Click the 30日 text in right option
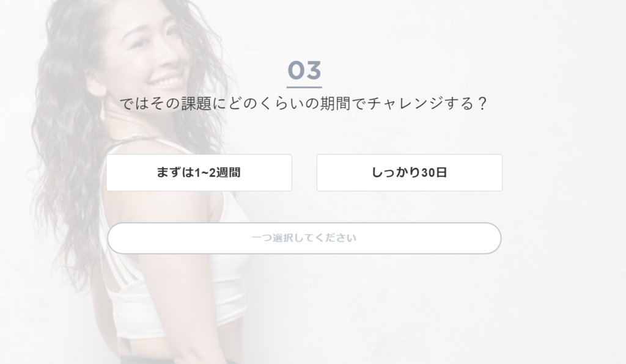This screenshot has height=364, width=626. [434, 173]
